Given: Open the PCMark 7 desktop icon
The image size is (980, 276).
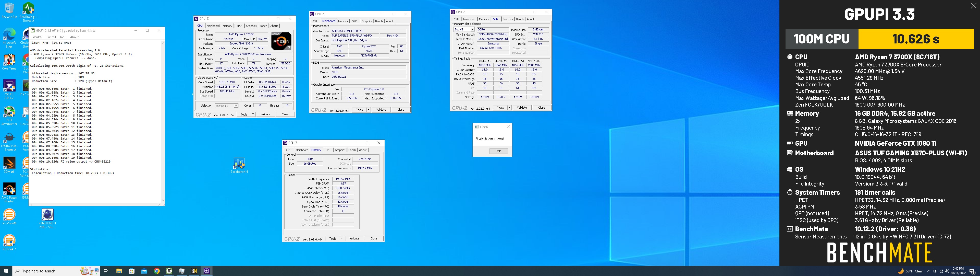Looking at the screenshot, I should 9,243.
